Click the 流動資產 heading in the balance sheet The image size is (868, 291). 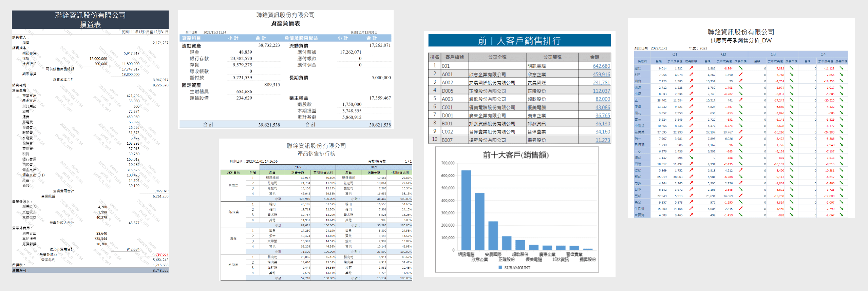191,46
